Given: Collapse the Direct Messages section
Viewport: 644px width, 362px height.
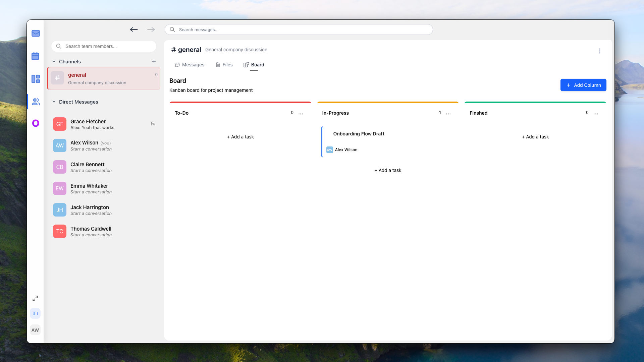Looking at the screenshot, I should pos(54,102).
